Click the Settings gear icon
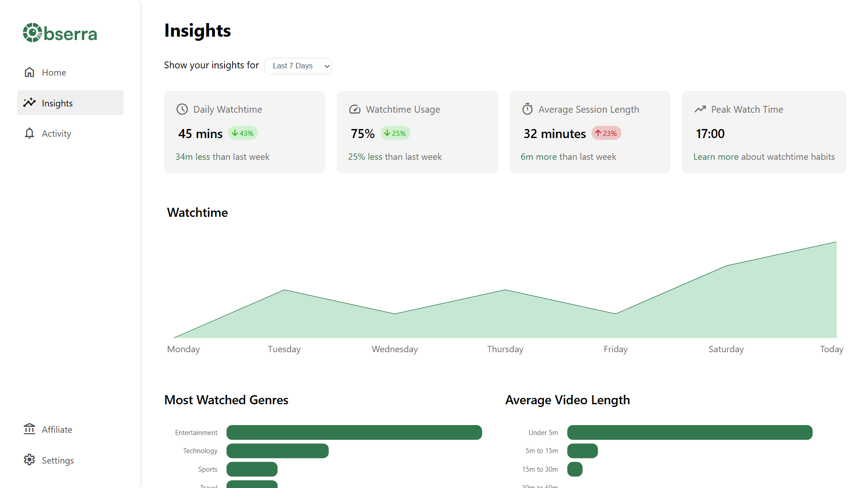The width and height of the screenshot is (868, 488). (29, 459)
